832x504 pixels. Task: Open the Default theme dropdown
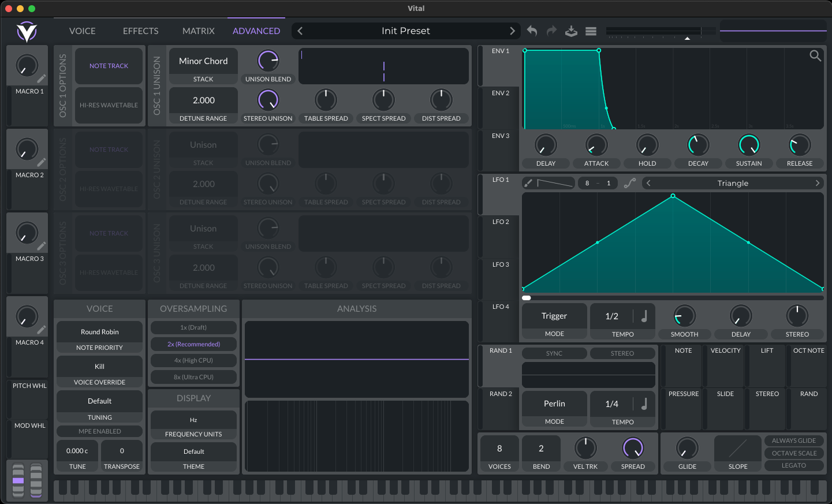(x=193, y=451)
